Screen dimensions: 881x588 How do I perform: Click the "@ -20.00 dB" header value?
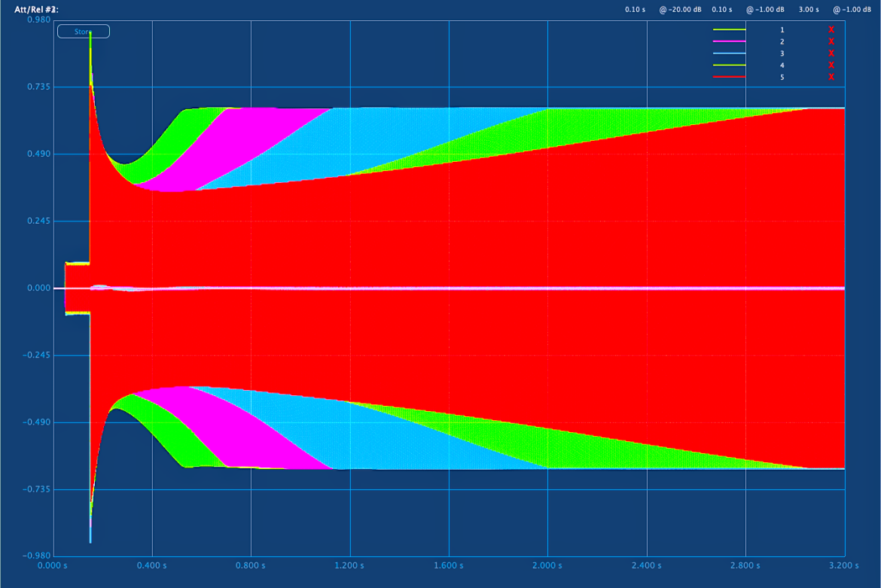[681, 10]
